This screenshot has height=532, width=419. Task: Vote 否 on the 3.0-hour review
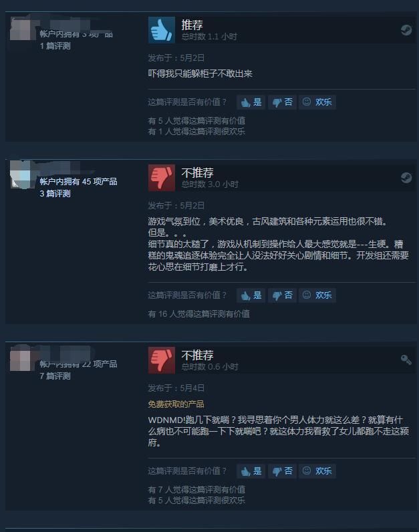(x=282, y=295)
